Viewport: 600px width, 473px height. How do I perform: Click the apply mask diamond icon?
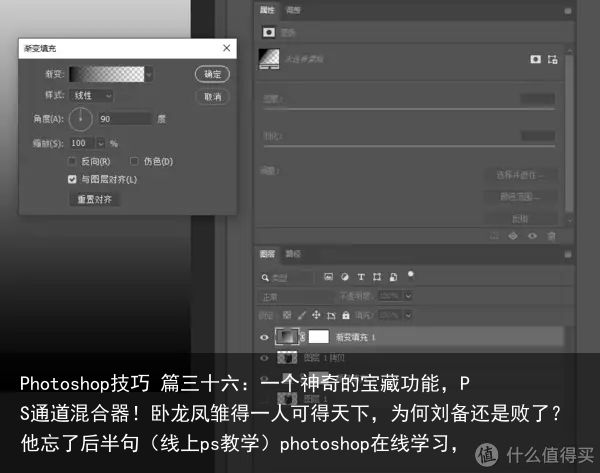click(513, 236)
